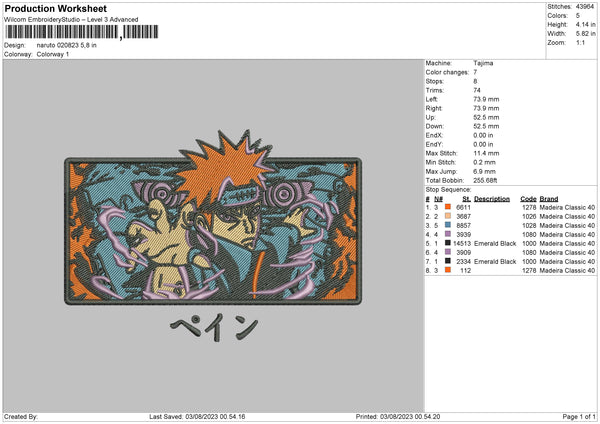The image size is (600, 424).
Task: Click the 'Up:' measurement label
Action: [x=430, y=117]
